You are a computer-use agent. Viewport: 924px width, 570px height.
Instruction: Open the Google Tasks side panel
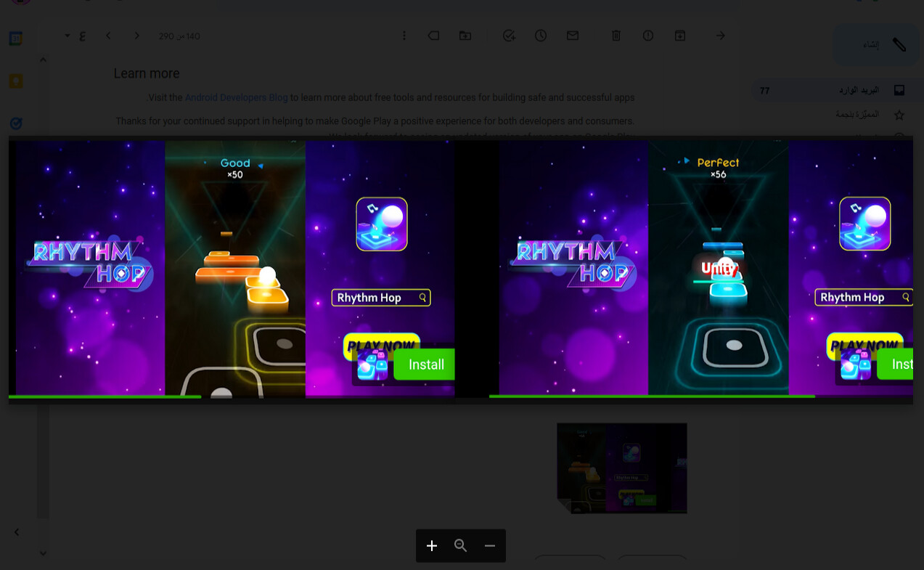16,123
